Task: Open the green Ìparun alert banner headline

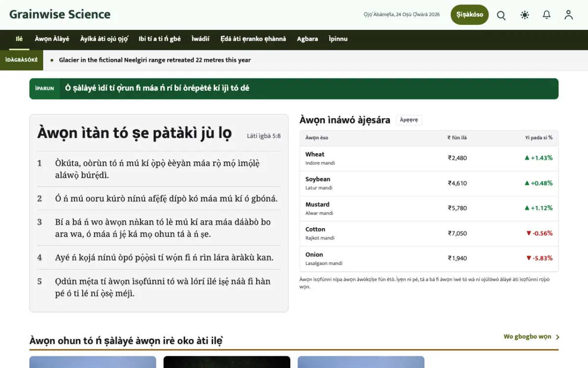Action: click(157, 88)
